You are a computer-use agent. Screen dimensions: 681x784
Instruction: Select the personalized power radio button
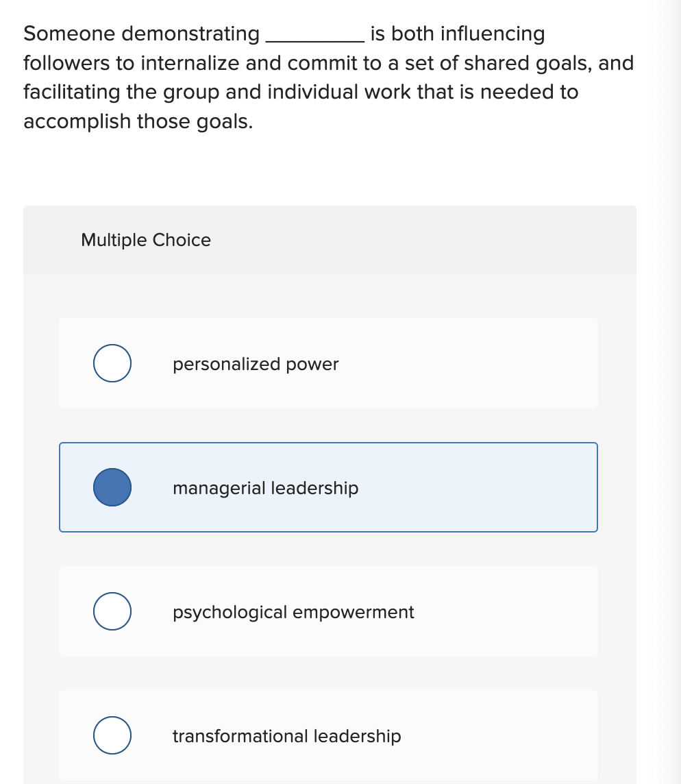click(112, 363)
